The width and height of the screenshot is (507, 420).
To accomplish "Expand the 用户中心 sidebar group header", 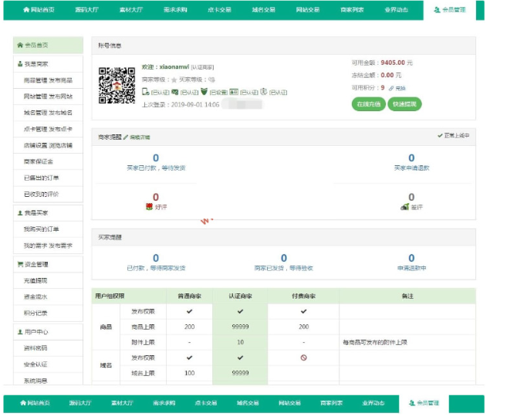I will point(48,331).
